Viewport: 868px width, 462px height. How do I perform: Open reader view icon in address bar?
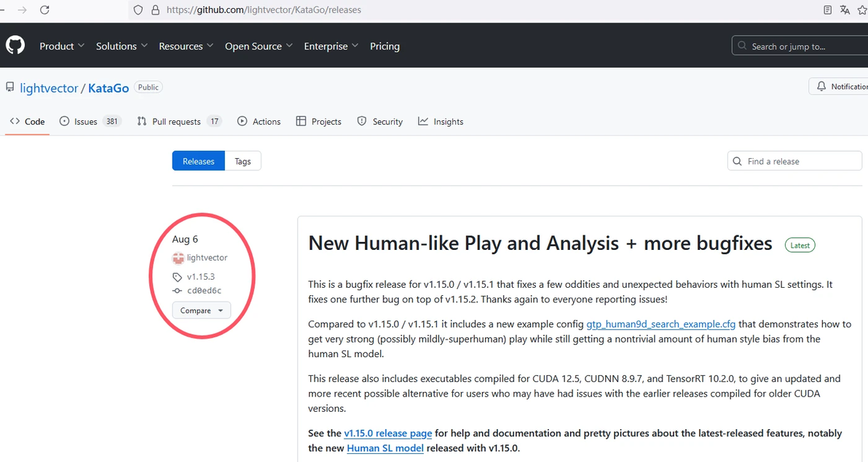click(x=827, y=10)
